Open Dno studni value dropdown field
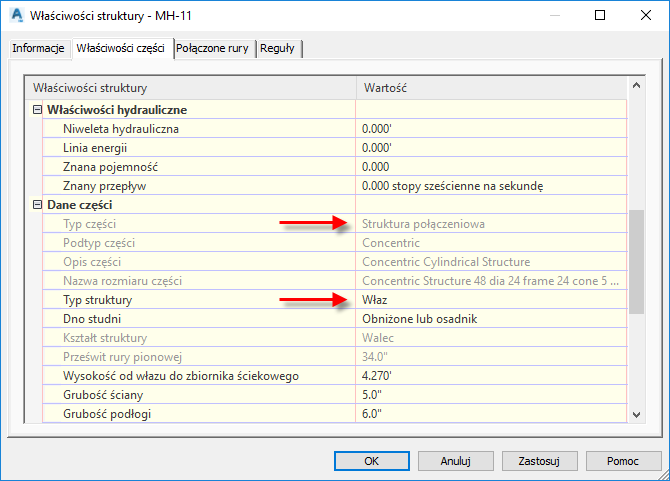The width and height of the screenshot is (670, 481). 491,319
